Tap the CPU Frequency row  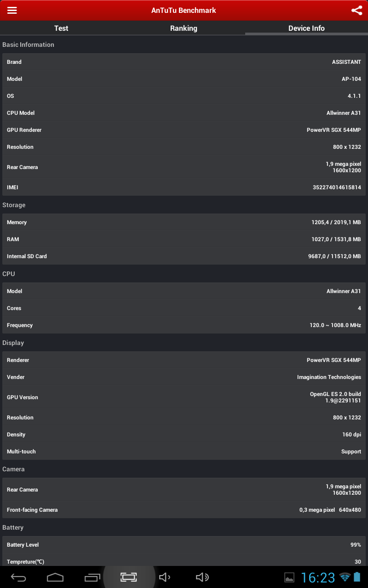coord(184,325)
